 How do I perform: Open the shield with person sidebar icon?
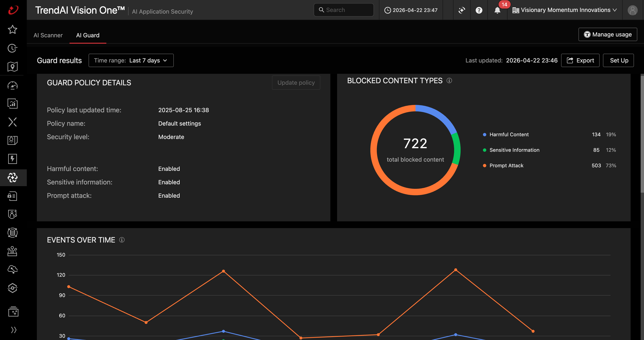(13, 214)
